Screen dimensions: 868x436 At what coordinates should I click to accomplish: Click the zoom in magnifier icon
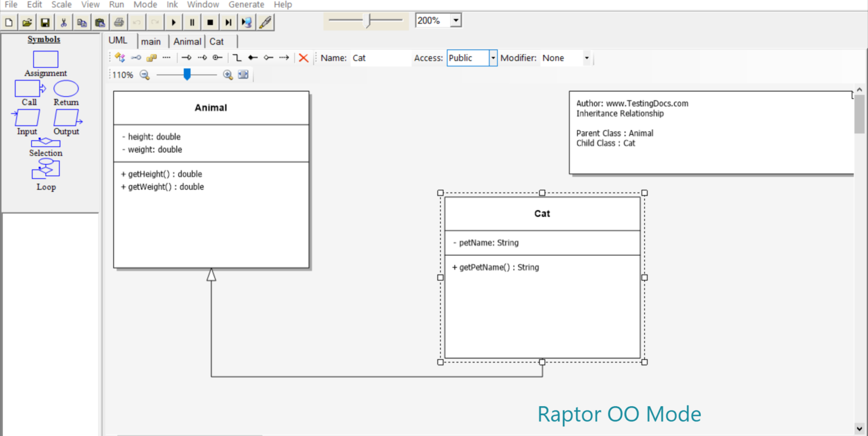pos(228,74)
